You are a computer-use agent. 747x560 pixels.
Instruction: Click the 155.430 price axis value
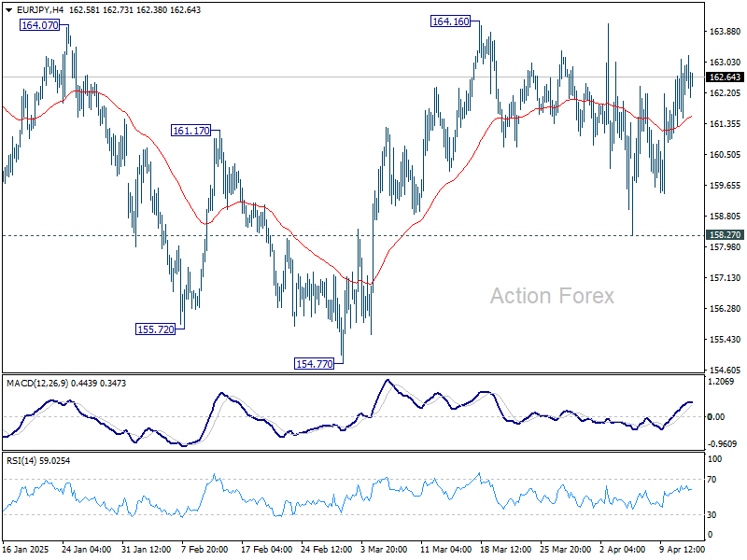click(x=726, y=340)
